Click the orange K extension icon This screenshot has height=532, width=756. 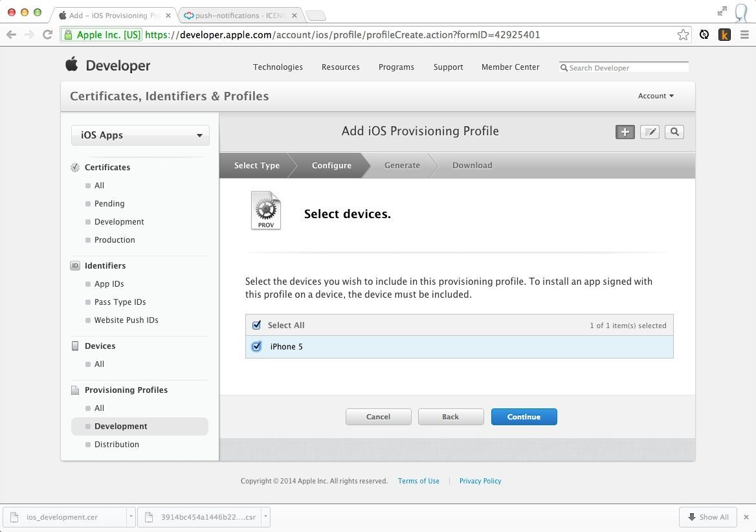tap(724, 35)
